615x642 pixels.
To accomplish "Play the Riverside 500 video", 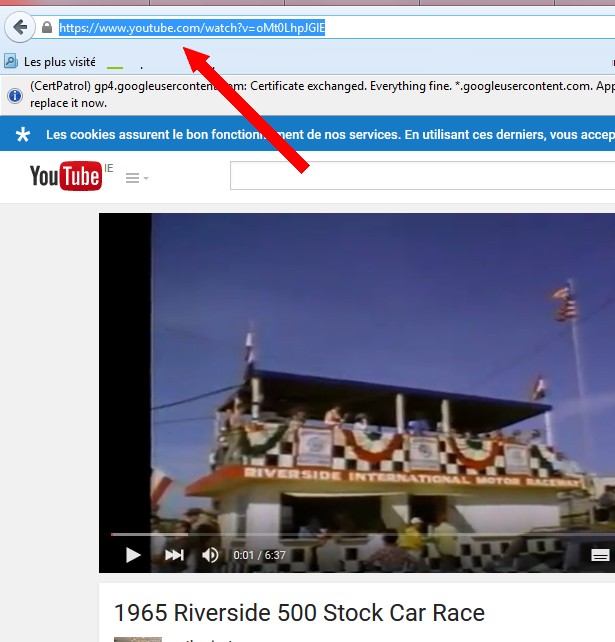I will 133,555.
